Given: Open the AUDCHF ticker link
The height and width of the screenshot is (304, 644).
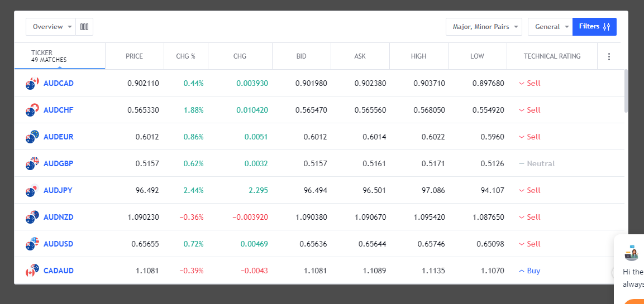Looking at the screenshot, I should coord(58,110).
